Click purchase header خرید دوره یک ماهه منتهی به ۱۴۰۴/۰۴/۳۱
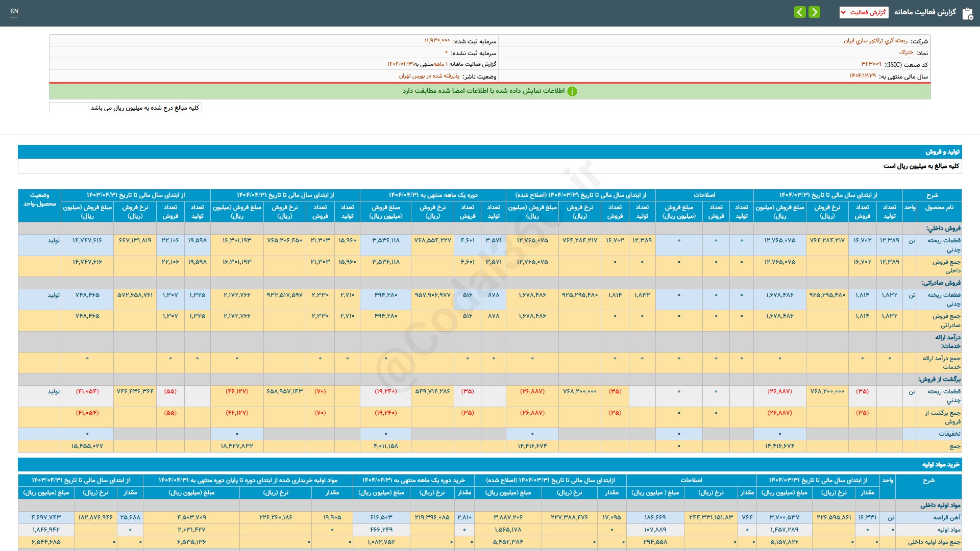 click(x=413, y=481)
